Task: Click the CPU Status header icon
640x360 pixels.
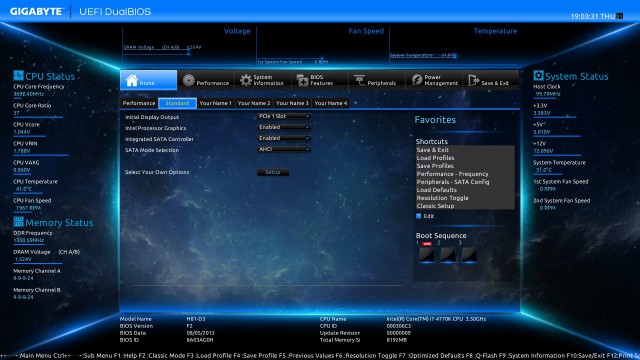Action: [x=18, y=76]
